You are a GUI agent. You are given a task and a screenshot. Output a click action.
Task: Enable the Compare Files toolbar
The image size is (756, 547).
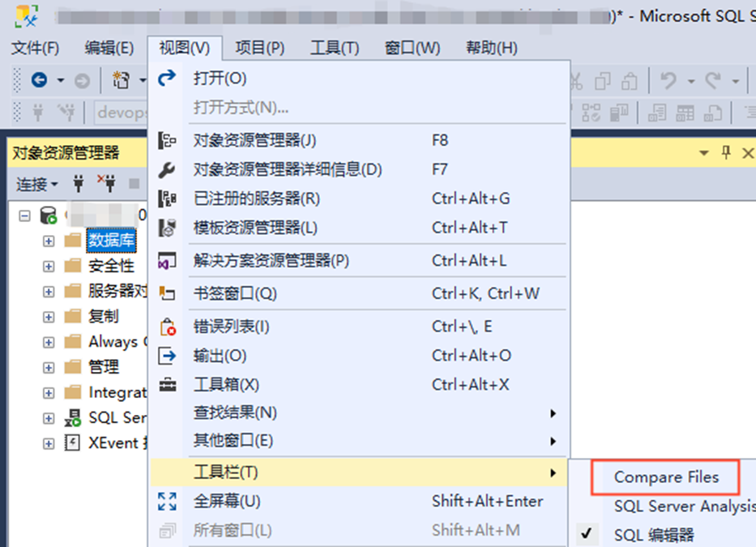point(666,477)
